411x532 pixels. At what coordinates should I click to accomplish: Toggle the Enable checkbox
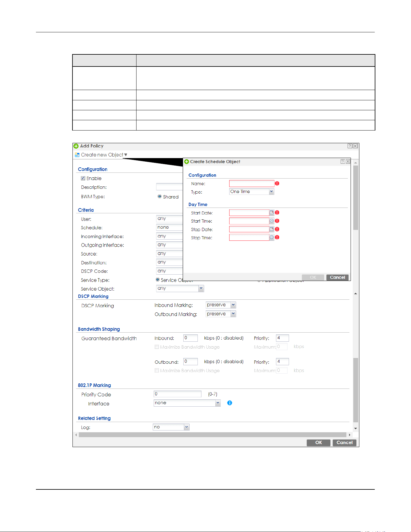(x=83, y=178)
